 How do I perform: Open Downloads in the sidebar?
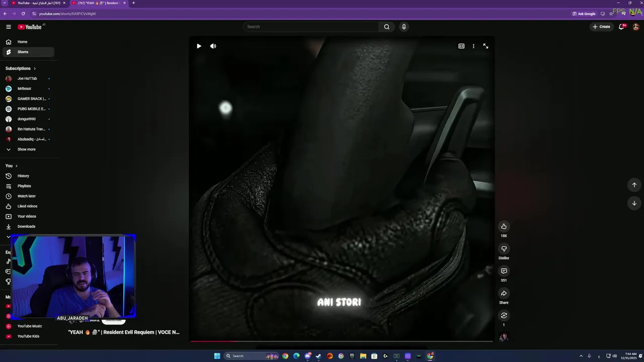28,226
